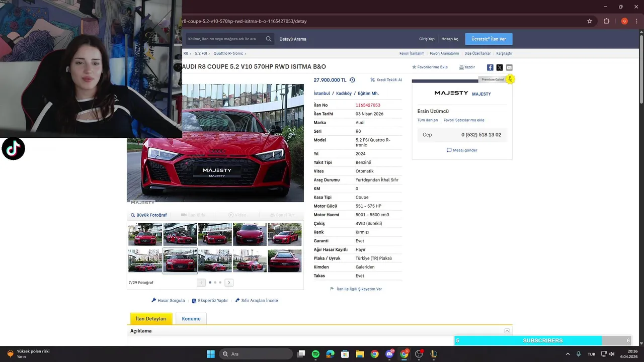Screen dimensions: 644x362
Task: Open Spotify from the taskbar
Action: tap(315, 354)
